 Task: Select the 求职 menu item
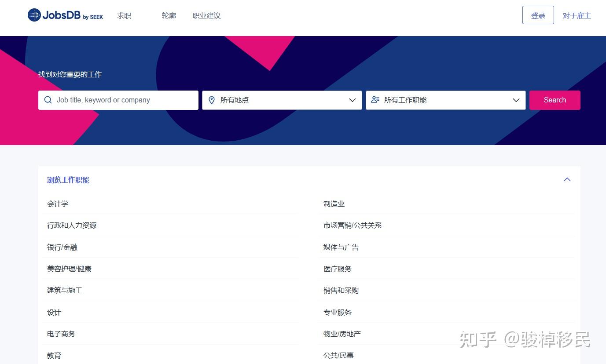(124, 15)
